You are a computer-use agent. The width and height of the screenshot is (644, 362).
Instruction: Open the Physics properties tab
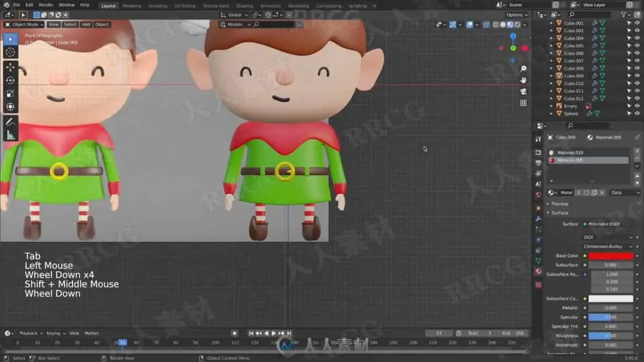pyautogui.click(x=538, y=240)
